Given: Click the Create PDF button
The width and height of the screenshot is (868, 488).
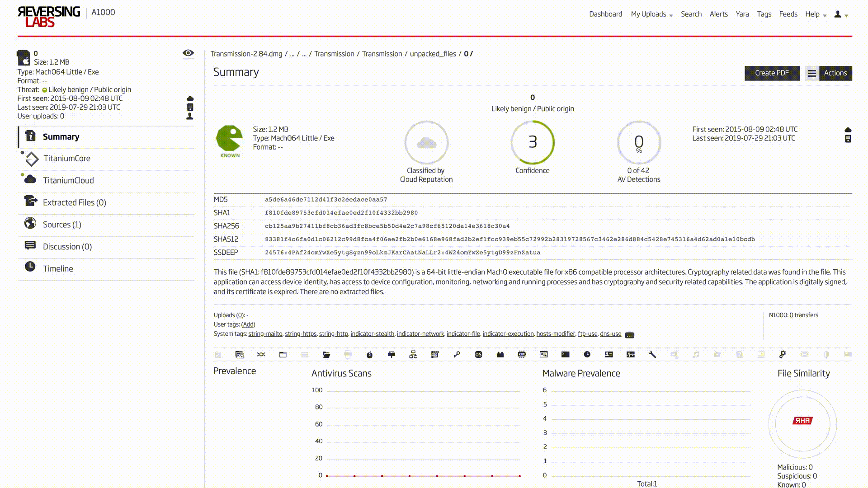Looking at the screenshot, I should pyautogui.click(x=772, y=73).
